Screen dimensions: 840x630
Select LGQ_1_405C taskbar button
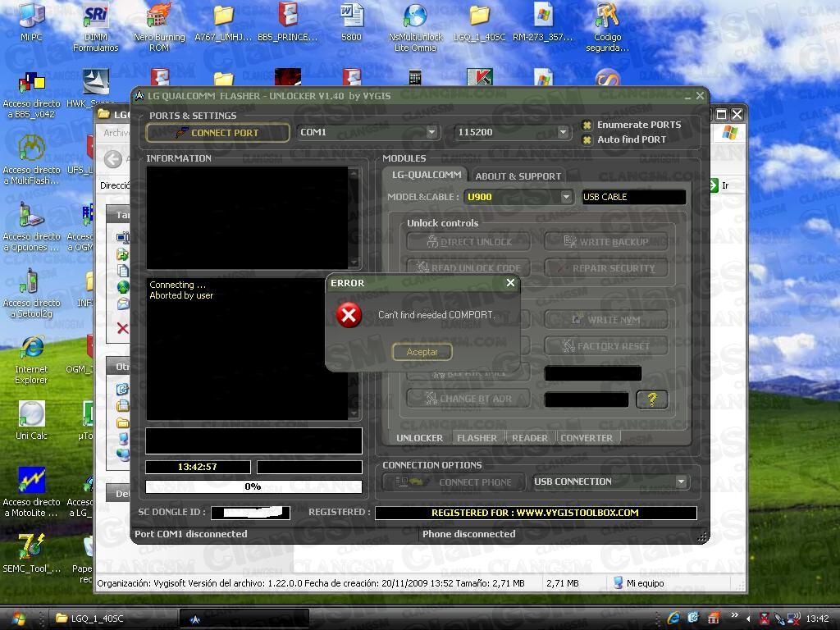tap(112, 619)
